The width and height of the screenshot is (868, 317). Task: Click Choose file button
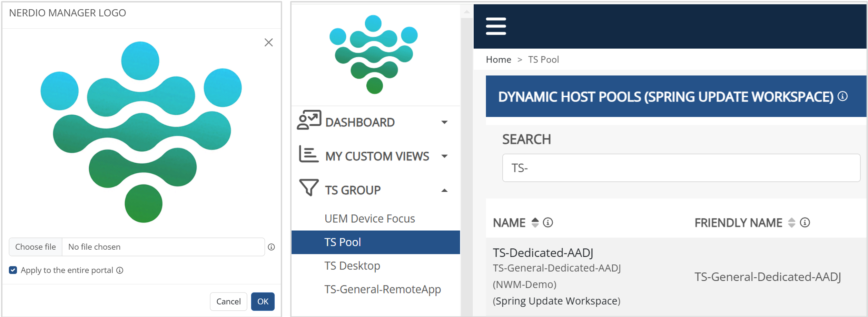coord(36,247)
